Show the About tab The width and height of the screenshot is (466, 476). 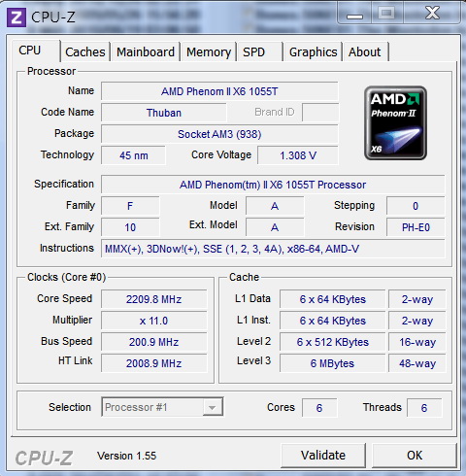(x=366, y=52)
